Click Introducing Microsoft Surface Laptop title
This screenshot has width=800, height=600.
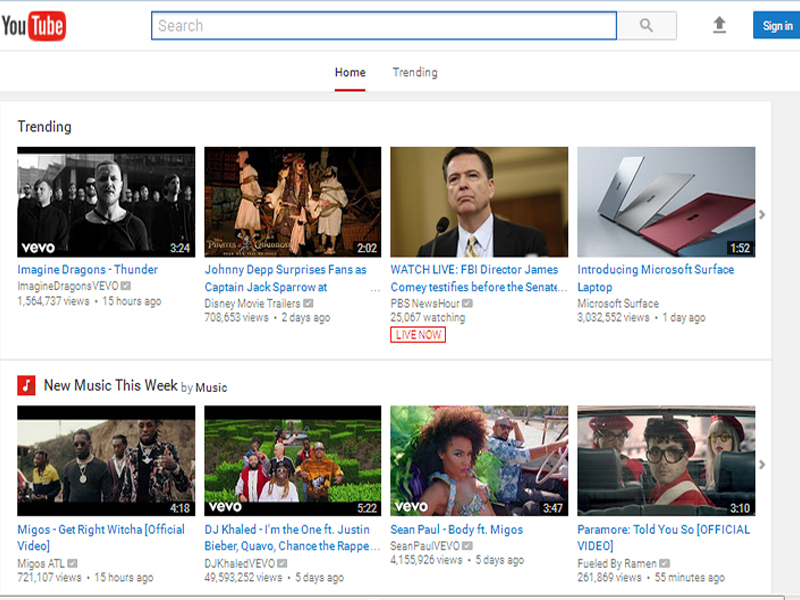click(656, 278)
